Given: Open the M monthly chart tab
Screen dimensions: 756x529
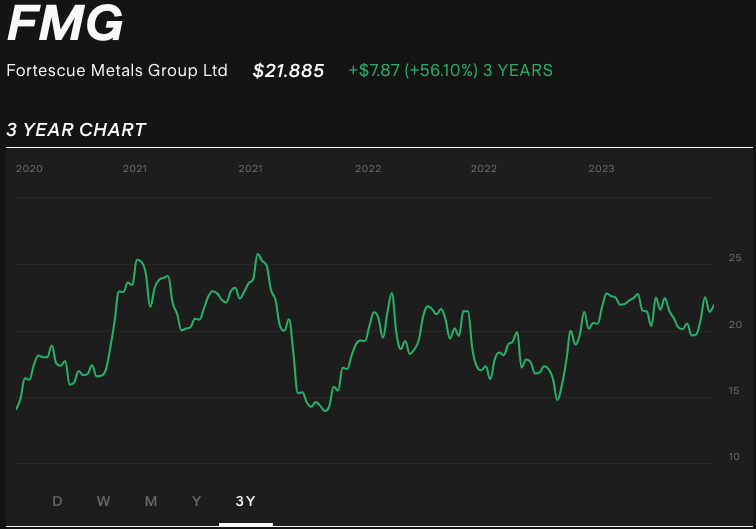Looking at the screenshot, I should 151,501.
